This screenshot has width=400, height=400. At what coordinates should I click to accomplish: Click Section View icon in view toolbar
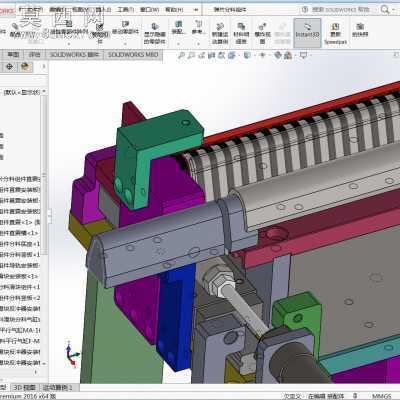click(x=211, y=55)
